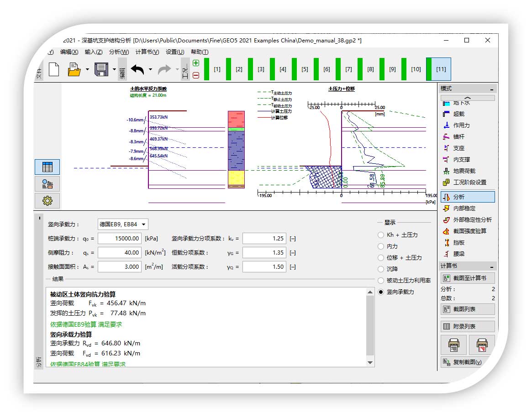Click the new file icon
The width and height of the screenshot is (532, 417).
pyautogui.click(x=54, y=69)
